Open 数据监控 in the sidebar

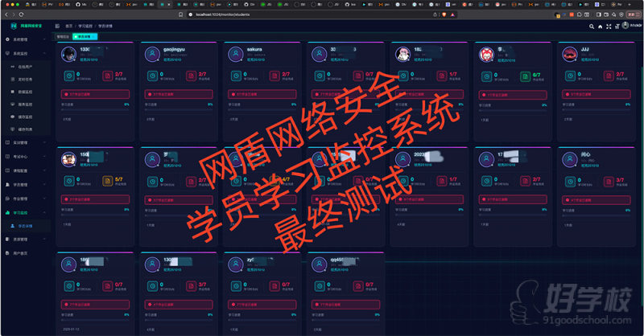pyautogui.click(x=26, y=92)
